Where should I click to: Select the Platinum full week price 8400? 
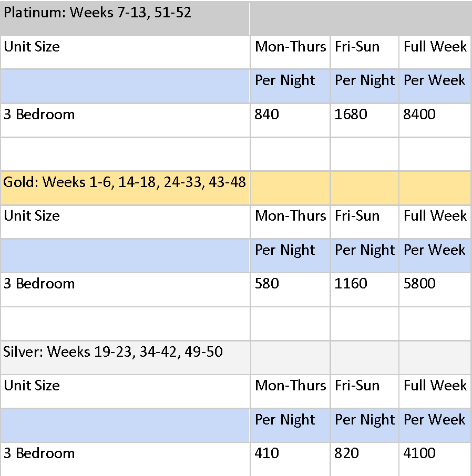(419, 115)
